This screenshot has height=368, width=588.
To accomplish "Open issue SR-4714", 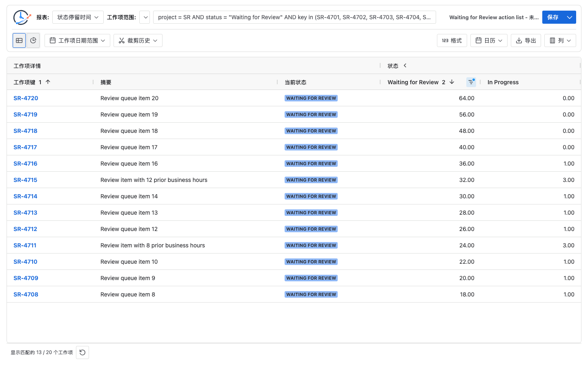I will [25, 196].
